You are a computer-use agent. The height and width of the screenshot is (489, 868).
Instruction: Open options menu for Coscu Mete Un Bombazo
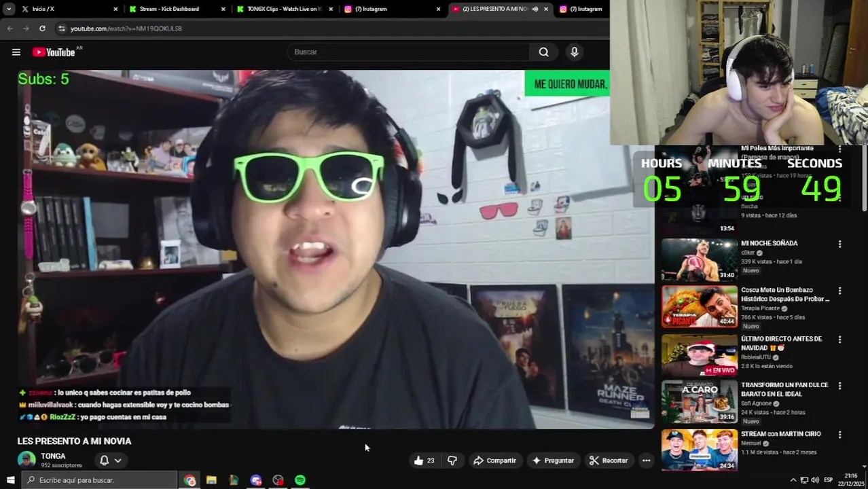(x=839, y=291)
